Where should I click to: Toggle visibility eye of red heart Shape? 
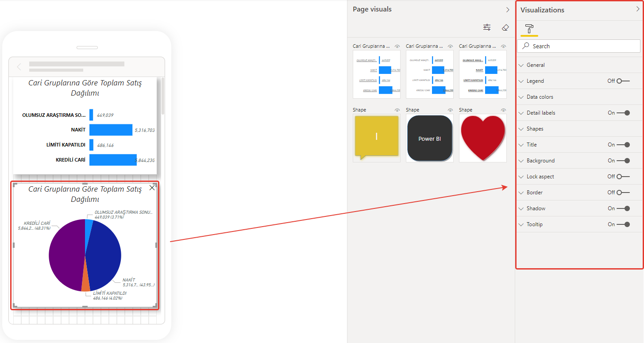pos(503,110)
